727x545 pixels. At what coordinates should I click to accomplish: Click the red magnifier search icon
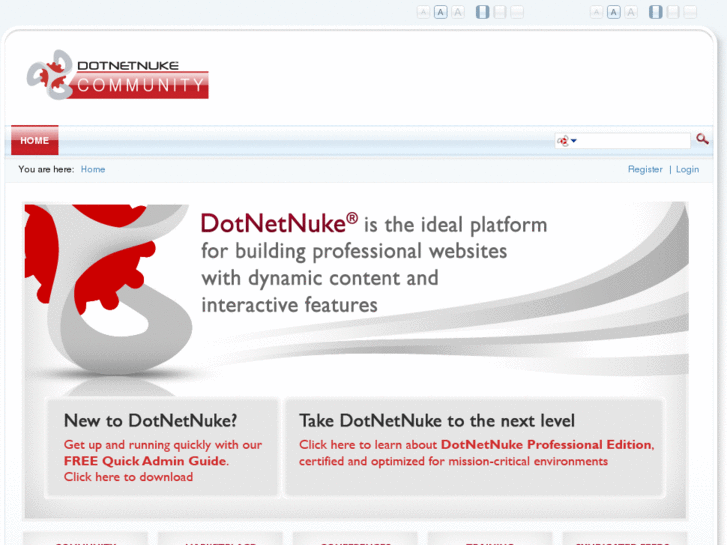pyautogui.click(x=702, y=139)
